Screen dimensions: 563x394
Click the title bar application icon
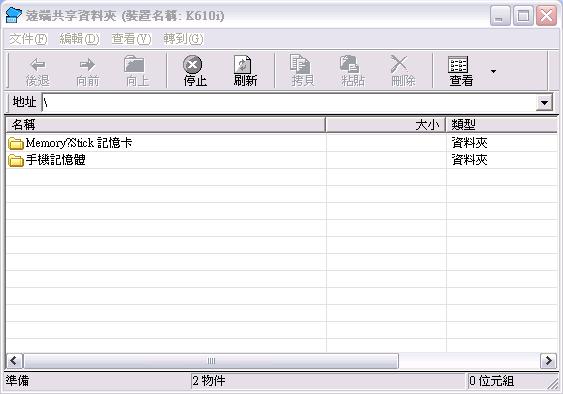coord(14,15)
